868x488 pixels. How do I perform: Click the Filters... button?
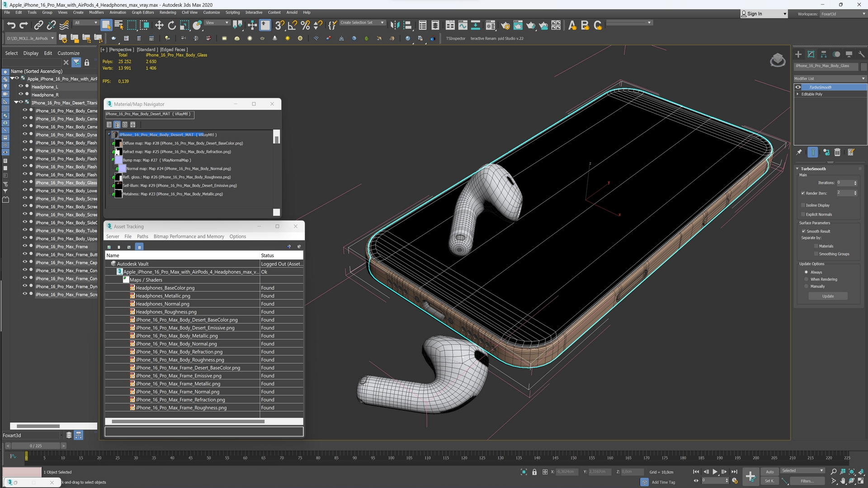[x=807, y=481]
